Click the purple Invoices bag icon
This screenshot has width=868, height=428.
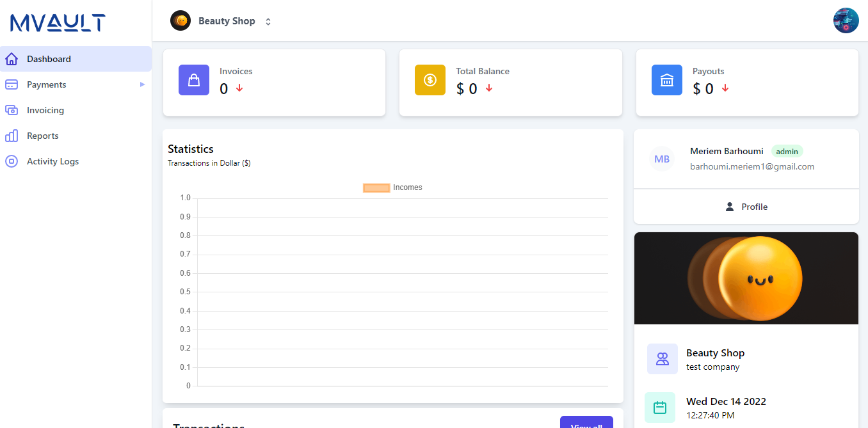click(x=194, y=80)
